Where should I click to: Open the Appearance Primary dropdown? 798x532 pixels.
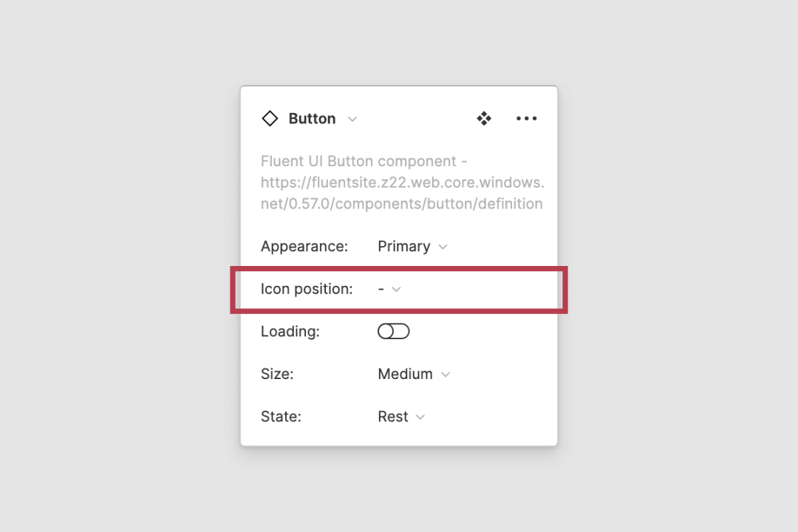click(x=413, y=246)
